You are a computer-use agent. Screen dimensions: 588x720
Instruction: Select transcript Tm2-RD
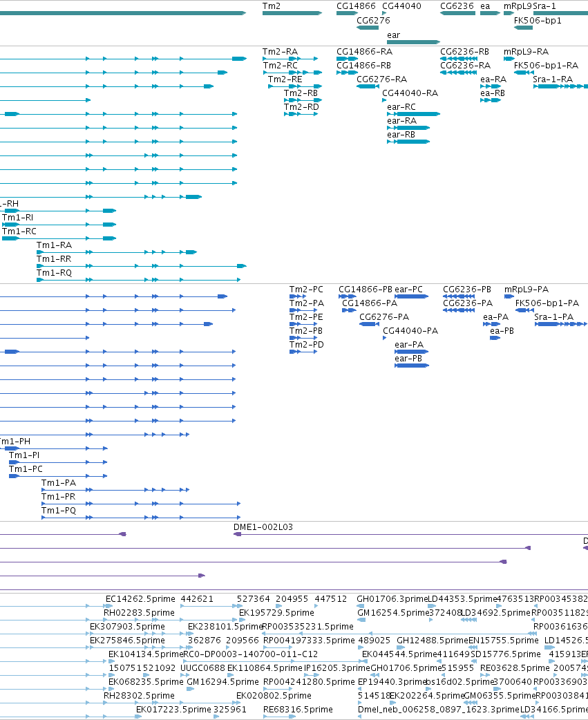(301, 107)
